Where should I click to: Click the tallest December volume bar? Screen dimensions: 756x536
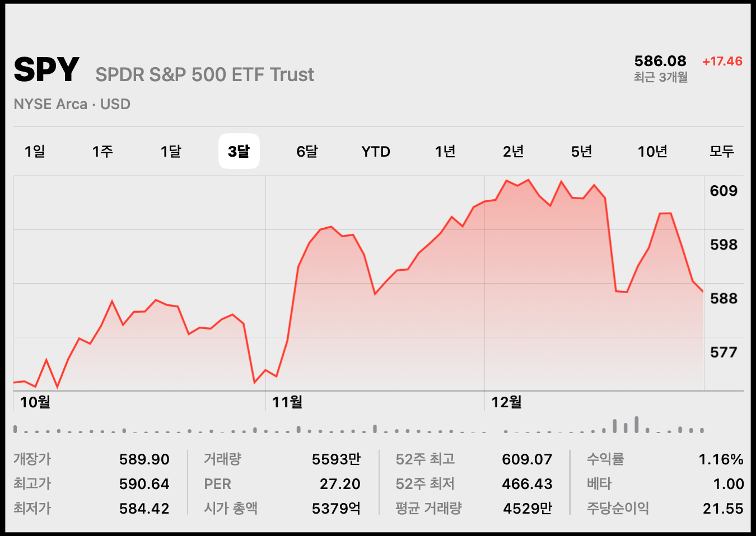point(637,424)
